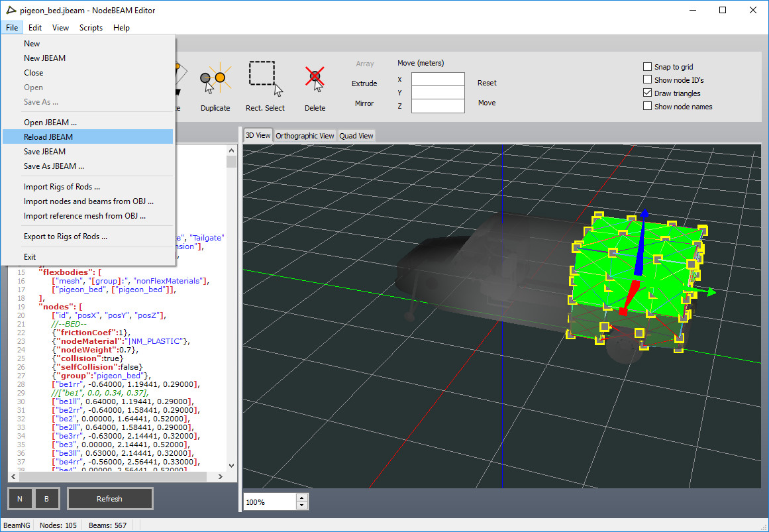Click the code editor scroll up arrow
This screenshot has height=532, width=769.
(x=231, y=150)
